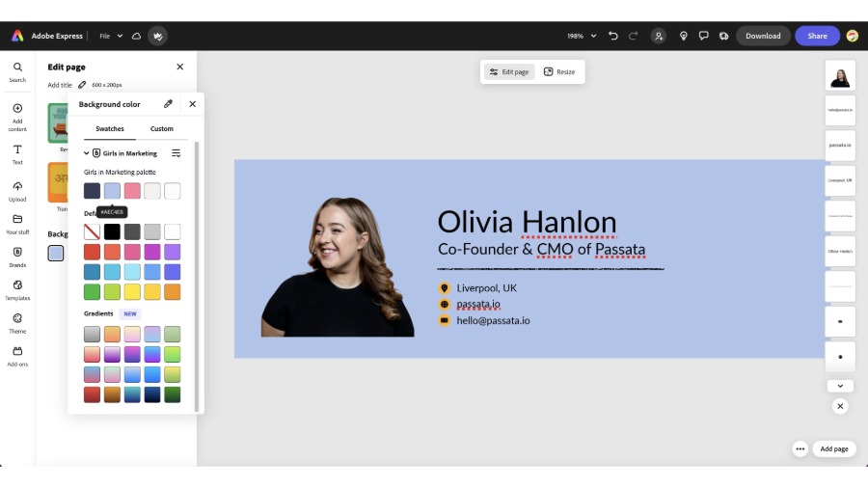This screenshot has height=488, width=868.
Task: Click the pencil icon beside Add title
Action: pyautogui.click(x=82, y=85)
